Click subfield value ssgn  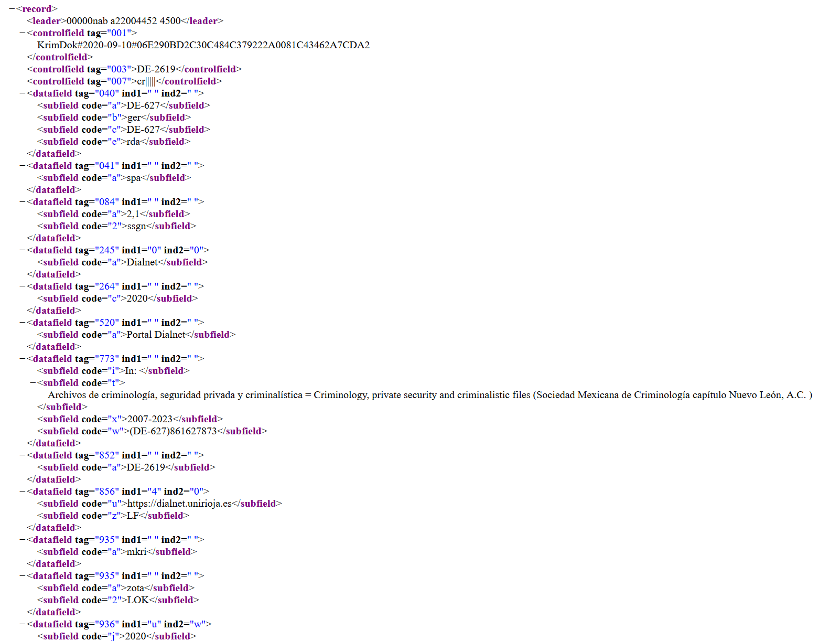pos(136,226)
